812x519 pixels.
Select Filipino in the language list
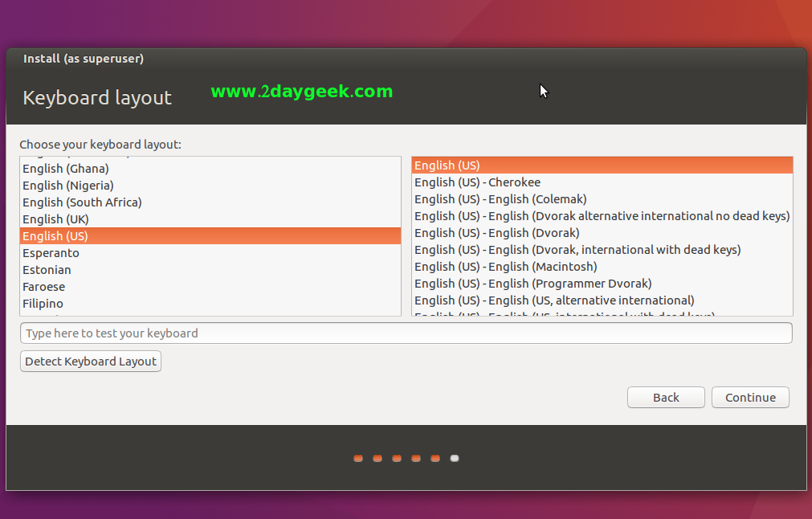(x=43, y=304)
